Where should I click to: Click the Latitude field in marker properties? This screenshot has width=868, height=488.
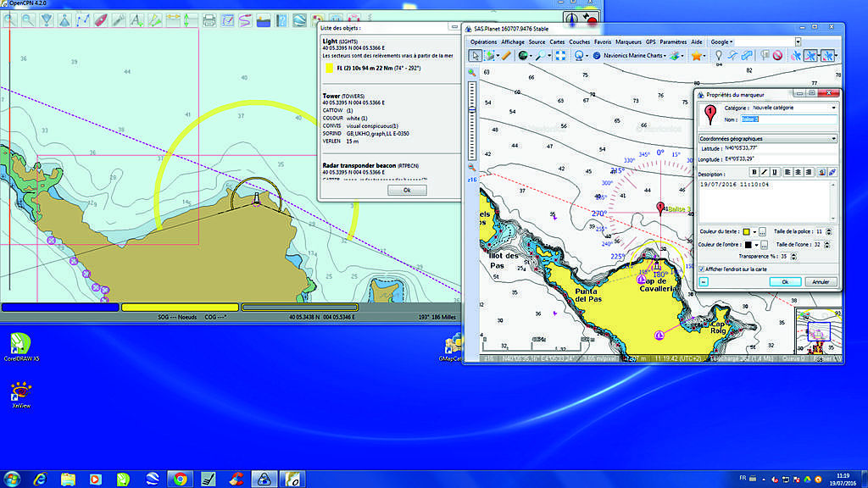pyautogui.click(x=781, y=148)
